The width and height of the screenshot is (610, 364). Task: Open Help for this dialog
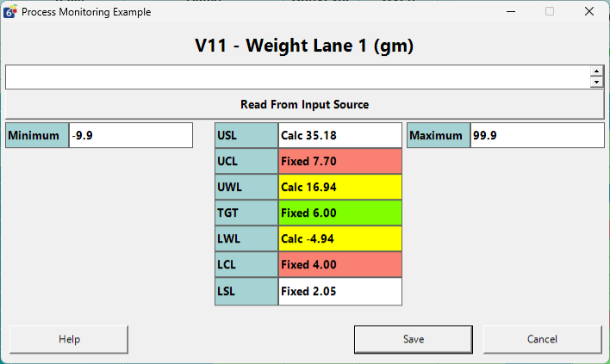point(69,339)
